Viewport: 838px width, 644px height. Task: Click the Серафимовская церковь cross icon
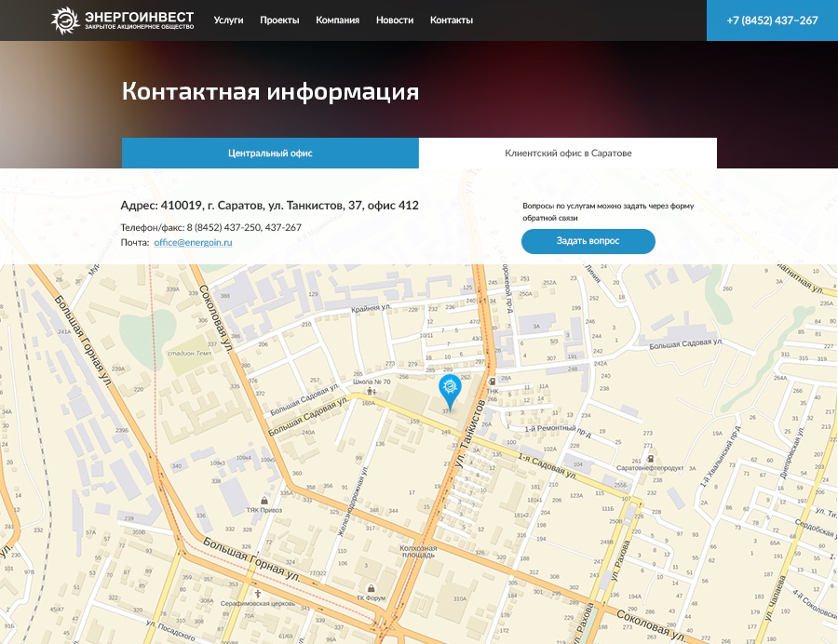[258, 593]
